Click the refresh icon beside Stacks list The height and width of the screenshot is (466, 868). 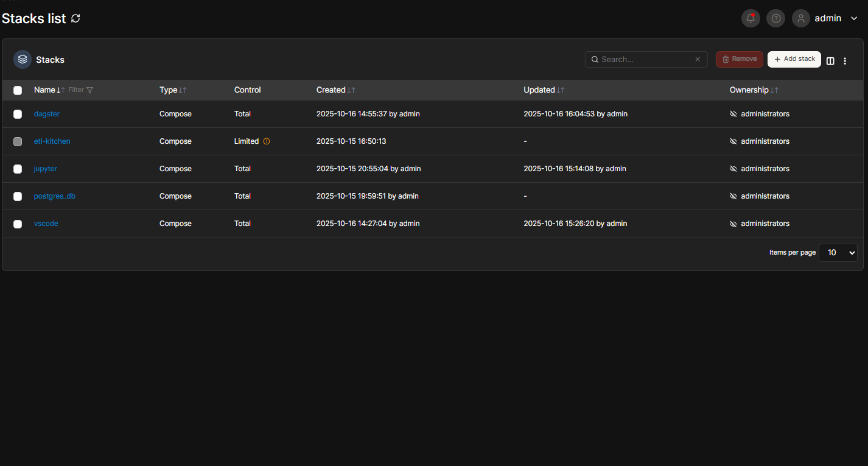tap(75, 18)
